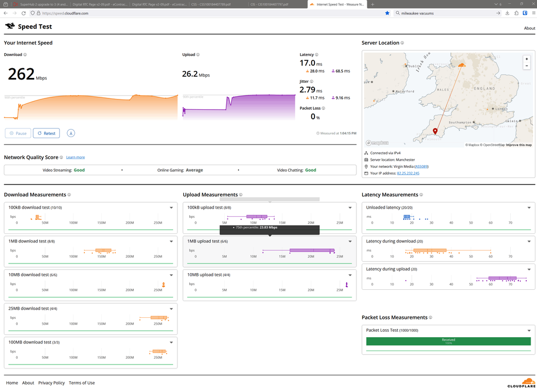Image resolution: width=537 pixels, height=392 pixels.
Task: Click info icon beside Packet Loss Measurements
Action: click(x=431, y=317)
